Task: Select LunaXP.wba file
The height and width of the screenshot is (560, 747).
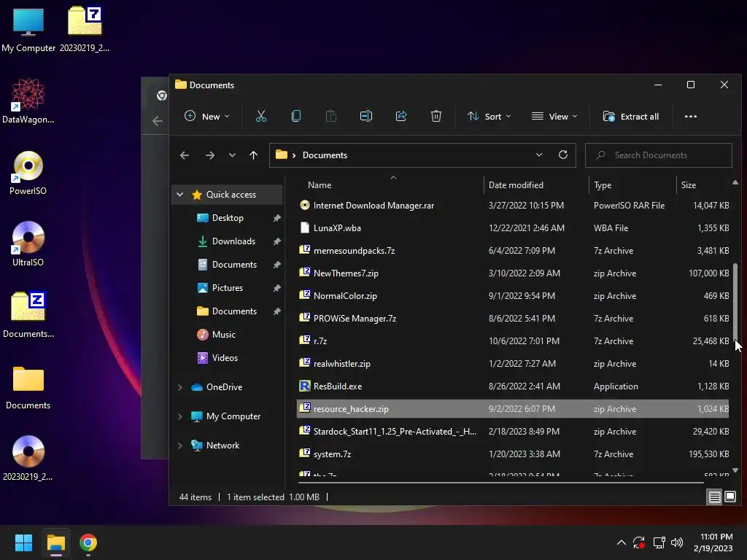Action: pyautogui.click(x=513, y=227)
